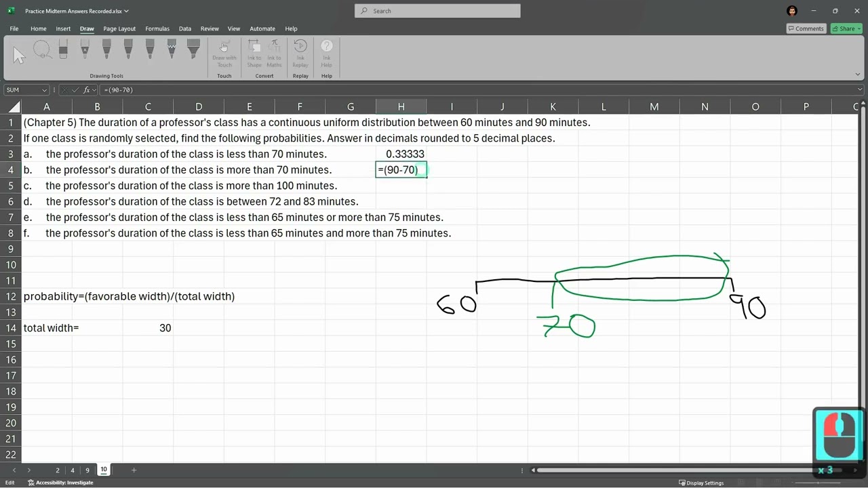Select row 4 header

(x=11, y=170)
